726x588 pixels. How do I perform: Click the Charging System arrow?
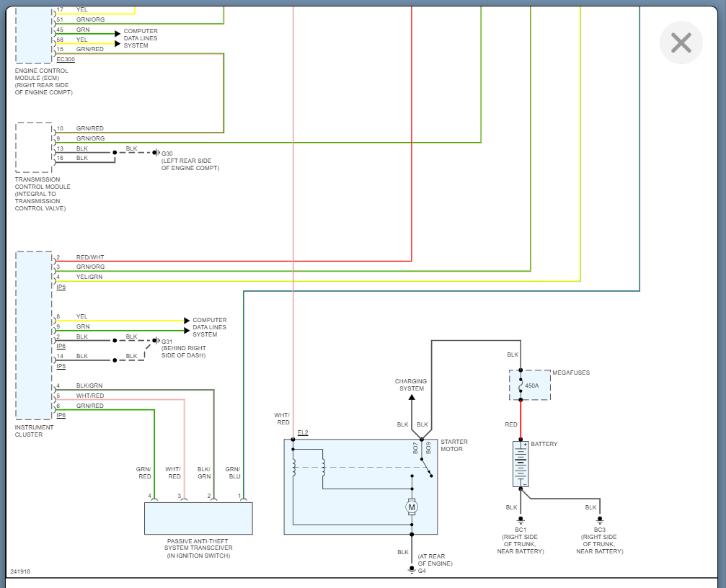coord(411,398)
